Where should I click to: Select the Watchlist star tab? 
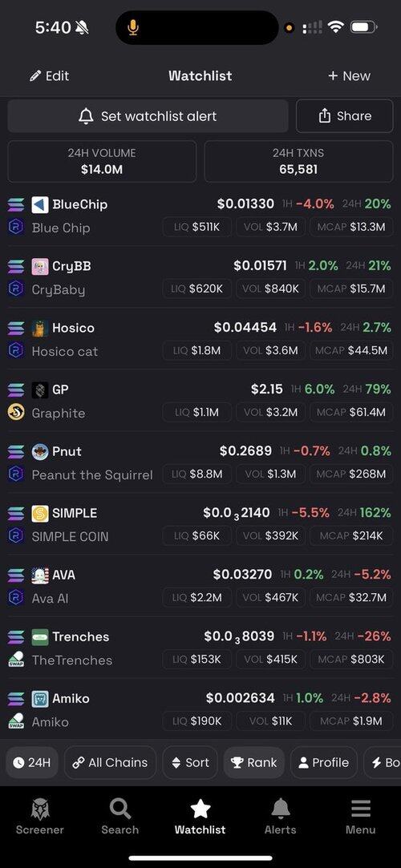(x=200, y=817)
